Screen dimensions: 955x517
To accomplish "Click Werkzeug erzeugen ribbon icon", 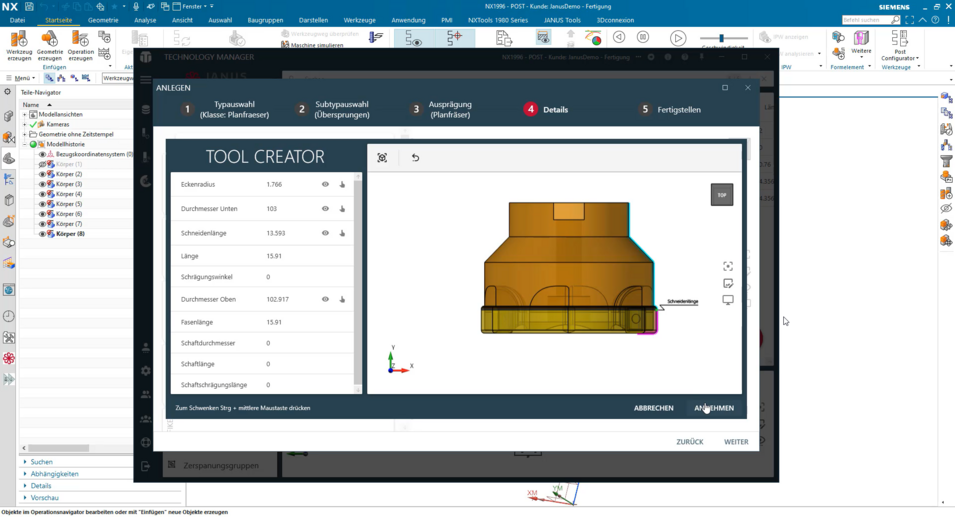I will [x=19, y=45].
